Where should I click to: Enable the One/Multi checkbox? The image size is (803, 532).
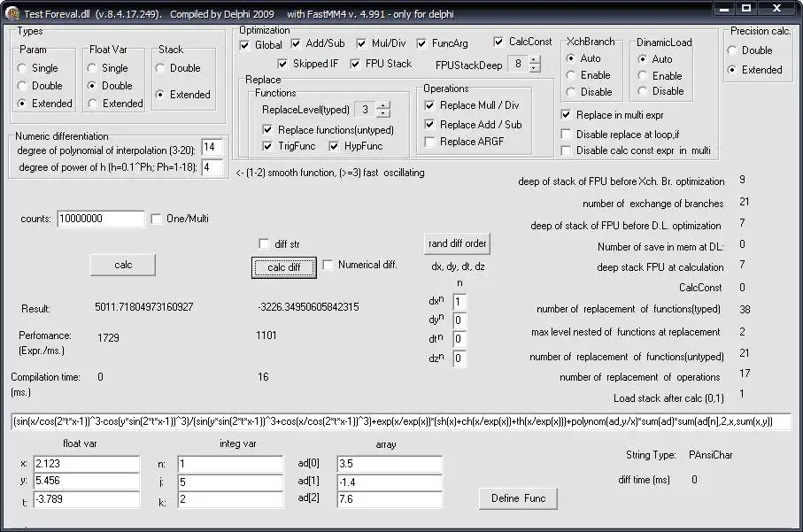point(156,220)
